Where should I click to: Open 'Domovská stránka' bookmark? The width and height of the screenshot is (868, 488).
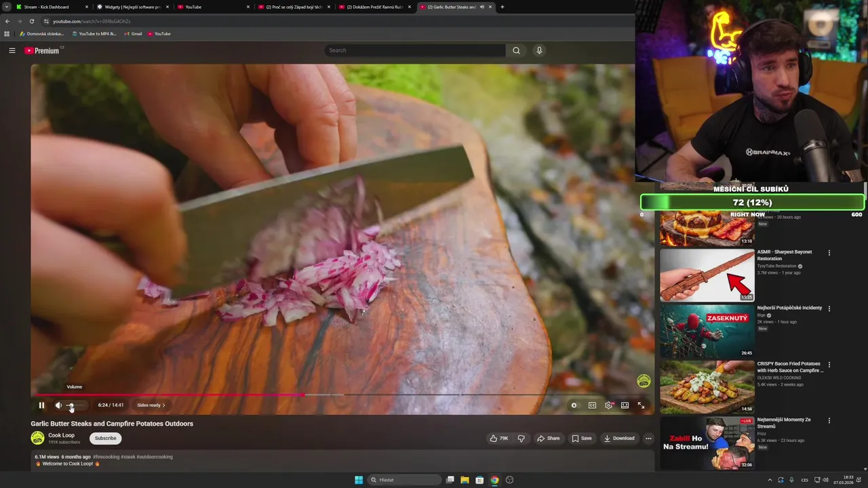(x=41, y=33)
